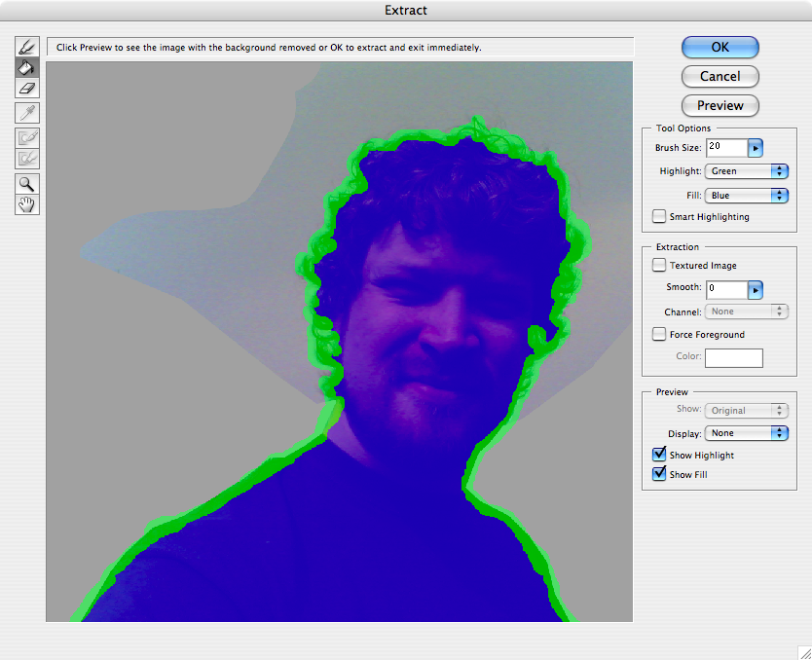Click the Force Foreground Color swatch

(733, 357)
